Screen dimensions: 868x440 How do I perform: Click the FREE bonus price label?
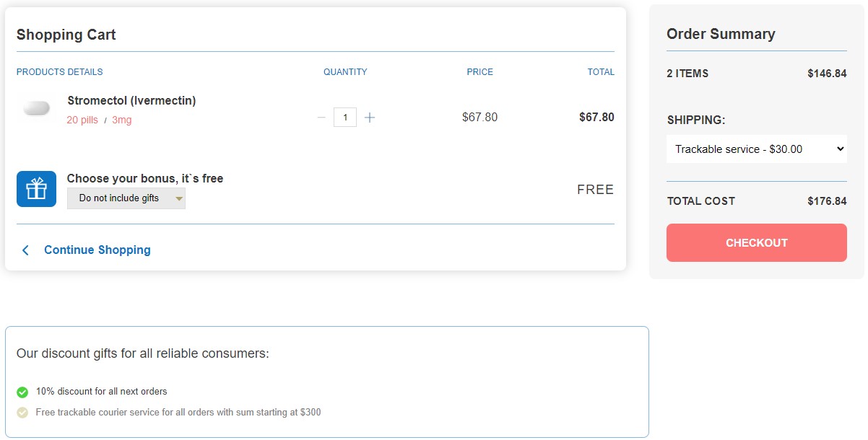[595, 190]
